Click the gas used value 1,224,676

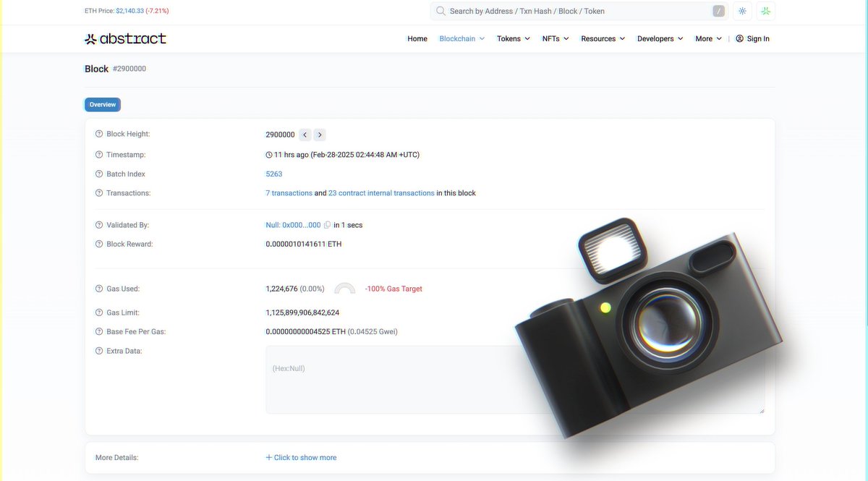(x=281, y=289)
